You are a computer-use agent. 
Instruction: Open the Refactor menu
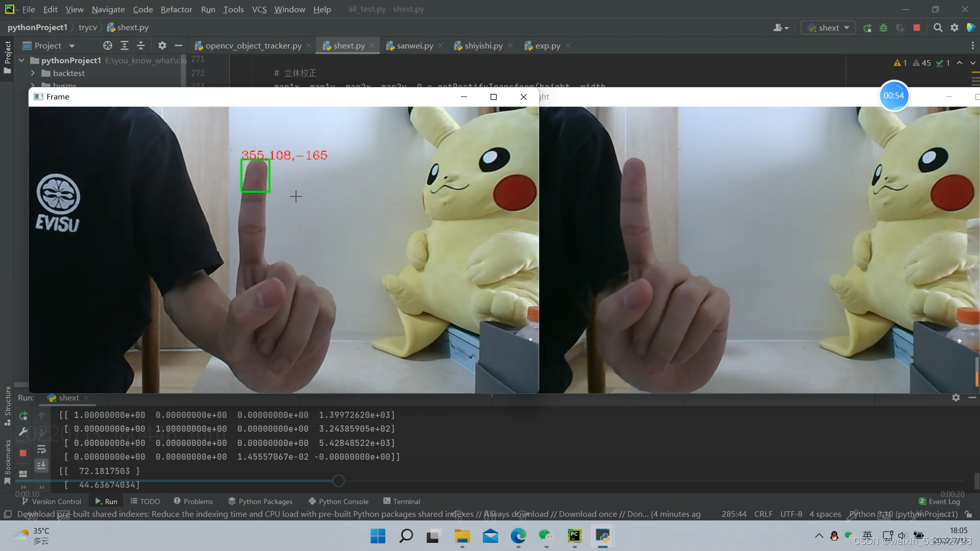(x=176, y=9)
